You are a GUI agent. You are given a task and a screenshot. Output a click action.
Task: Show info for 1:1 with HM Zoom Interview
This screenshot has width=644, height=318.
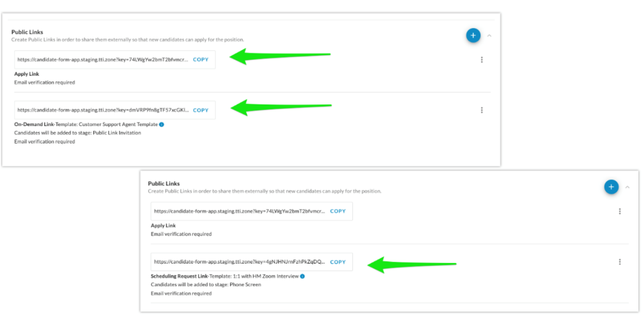302,276
